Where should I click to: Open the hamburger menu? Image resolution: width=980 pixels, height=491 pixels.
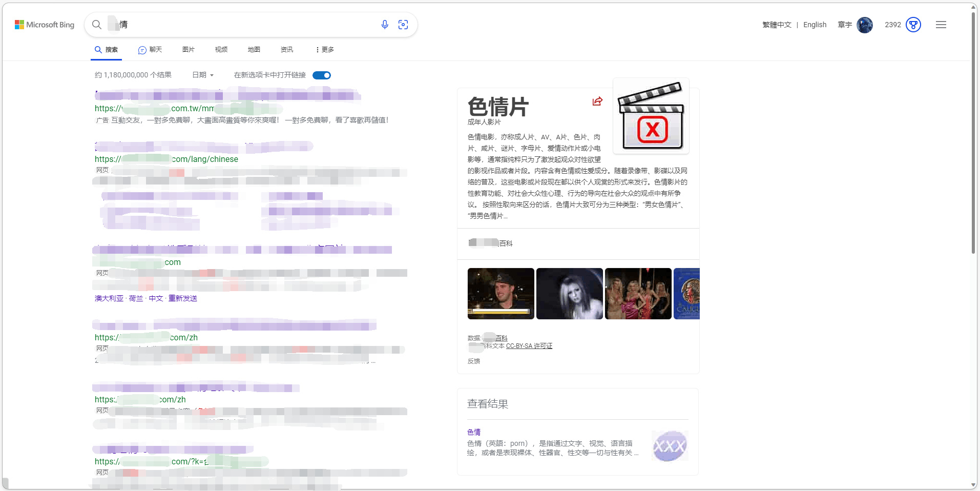point(941,24)
